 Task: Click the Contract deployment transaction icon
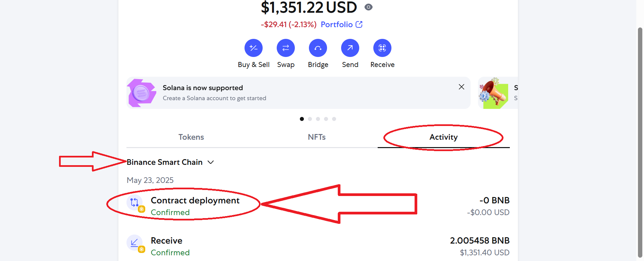click(x=135, y=202)
